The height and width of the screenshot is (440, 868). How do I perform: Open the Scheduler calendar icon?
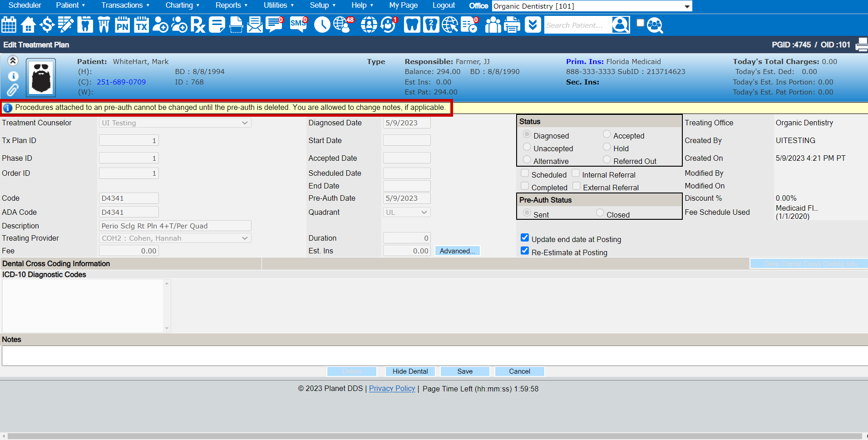pyautogui.click(x=9, y=25)
